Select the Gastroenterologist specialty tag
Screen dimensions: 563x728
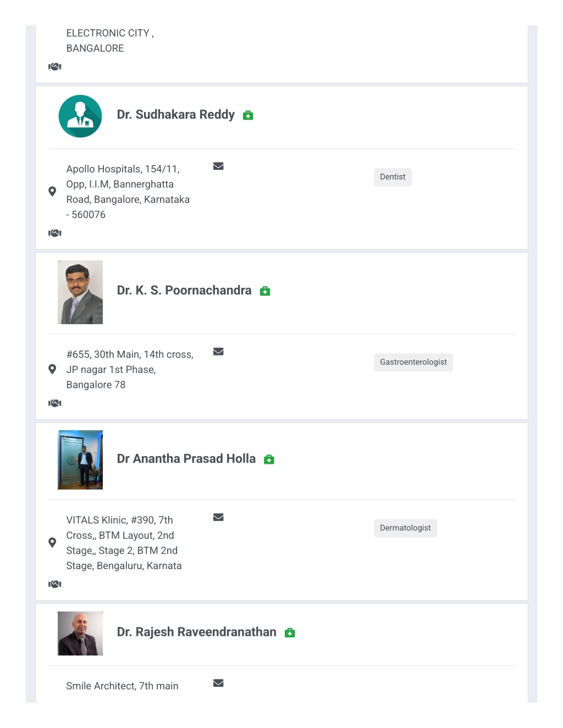pos(413,362)
